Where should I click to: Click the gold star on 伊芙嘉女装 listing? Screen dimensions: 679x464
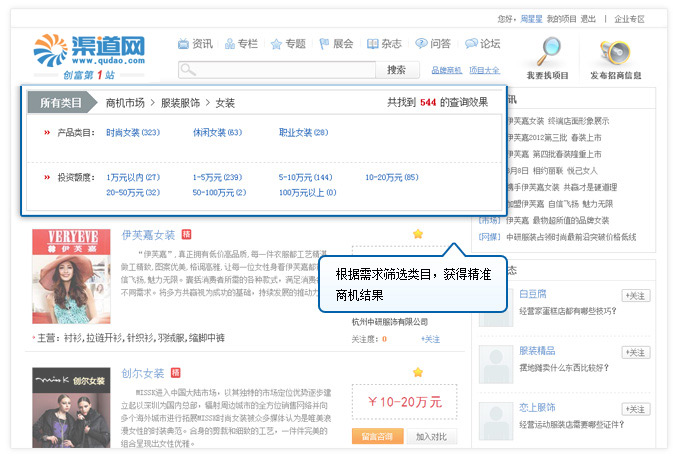[x=418, y=234]
